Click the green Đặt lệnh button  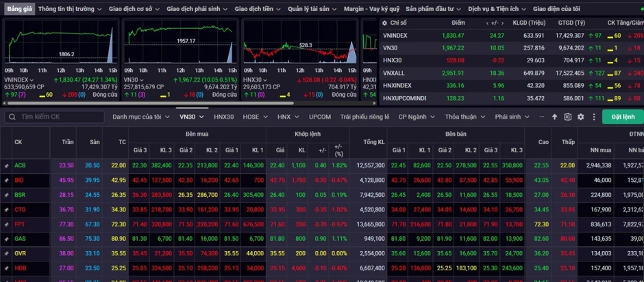[623, 117]
